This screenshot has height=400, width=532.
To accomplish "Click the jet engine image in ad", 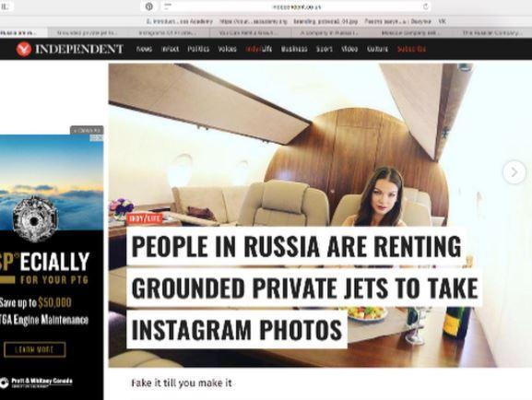I will [33, 220].
